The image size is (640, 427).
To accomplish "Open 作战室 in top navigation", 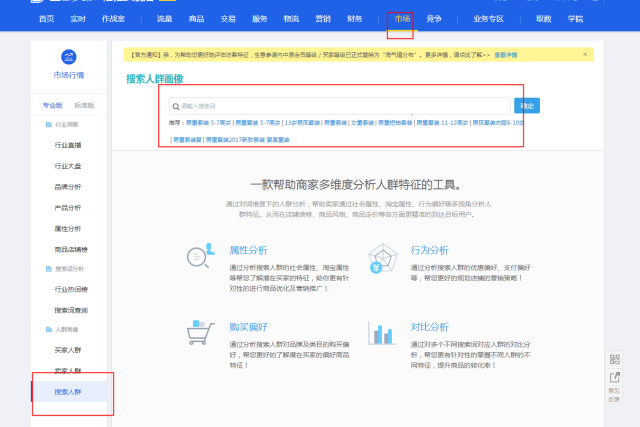I will click(113, 19).
